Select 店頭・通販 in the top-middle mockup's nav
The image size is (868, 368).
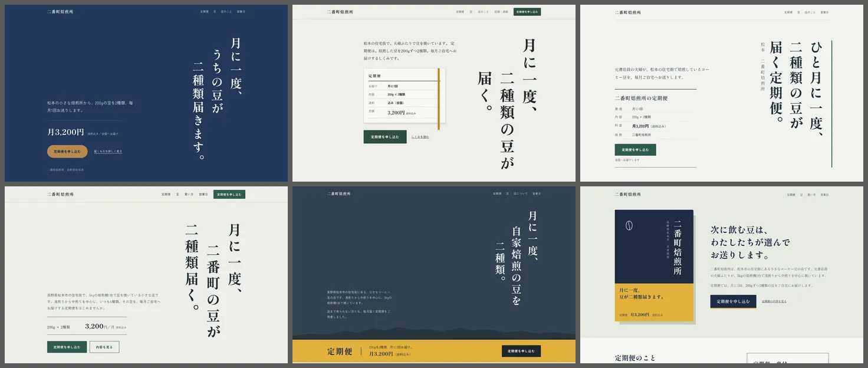coord(501,12)
